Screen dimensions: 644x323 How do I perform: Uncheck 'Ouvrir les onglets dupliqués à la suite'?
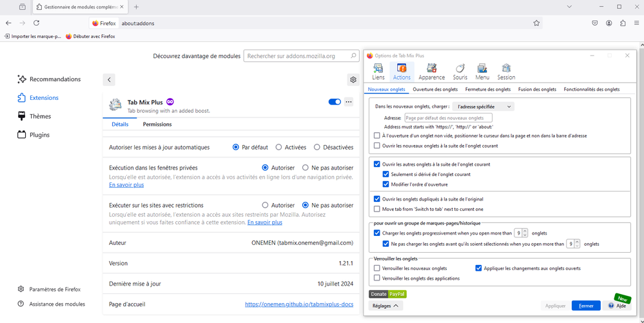coord(377,199)
